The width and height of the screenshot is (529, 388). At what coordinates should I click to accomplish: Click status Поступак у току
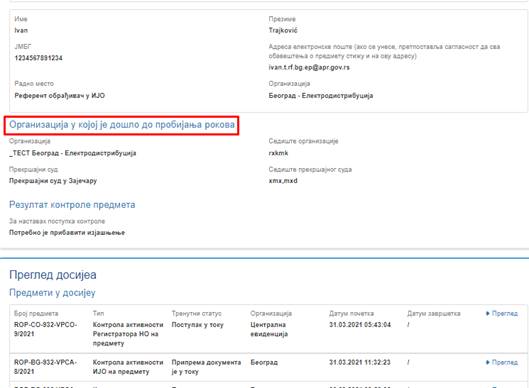(197, 325)
